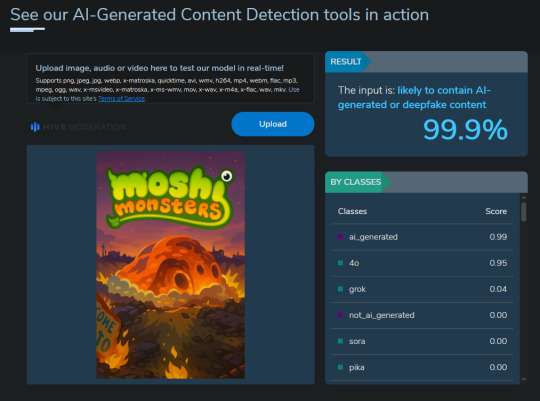
Task: Click the HIVE MODERATION wordmark text
Action: tap(84, 127)
